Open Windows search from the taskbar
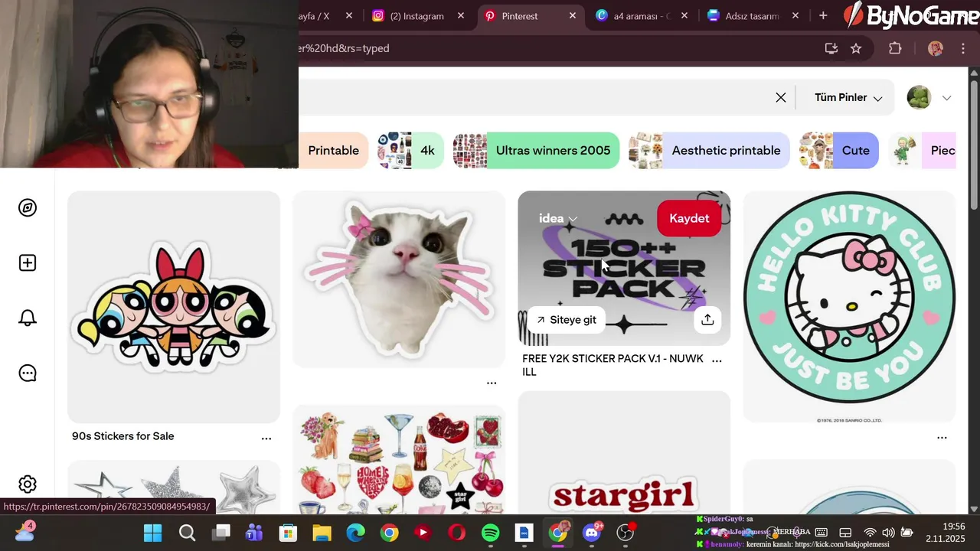 (187, 532)
